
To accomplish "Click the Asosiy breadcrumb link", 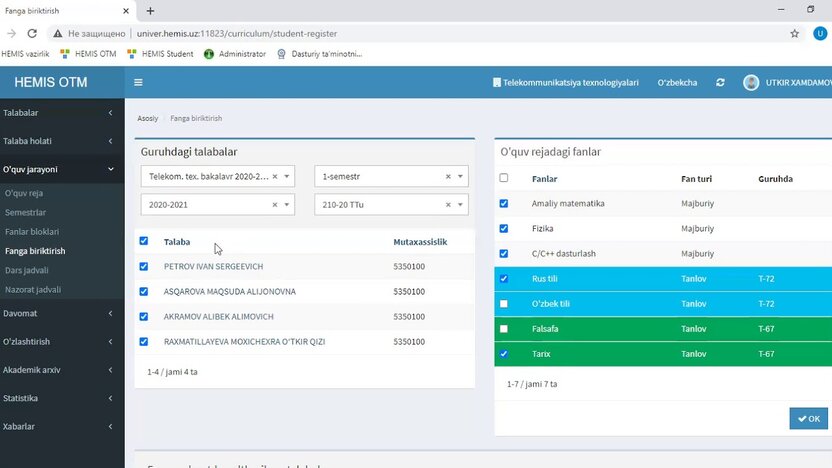I will (x=148, y=118).
